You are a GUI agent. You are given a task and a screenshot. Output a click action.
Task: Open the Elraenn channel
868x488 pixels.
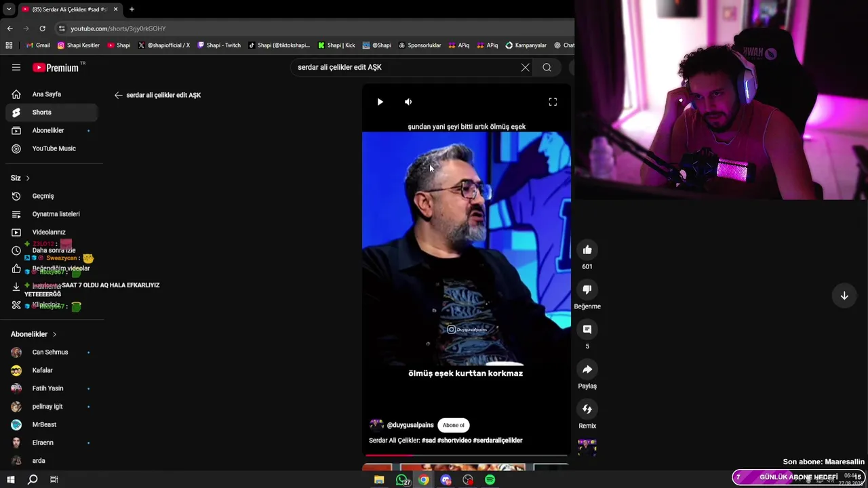pyautogui.click(x=52, y=443)
